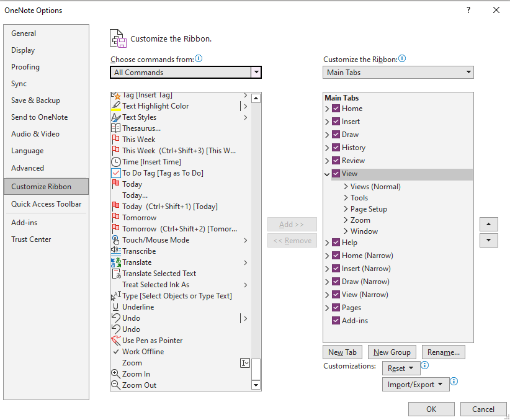
Task: Uncheck the Add-ins checkbox
Action: 334,320
